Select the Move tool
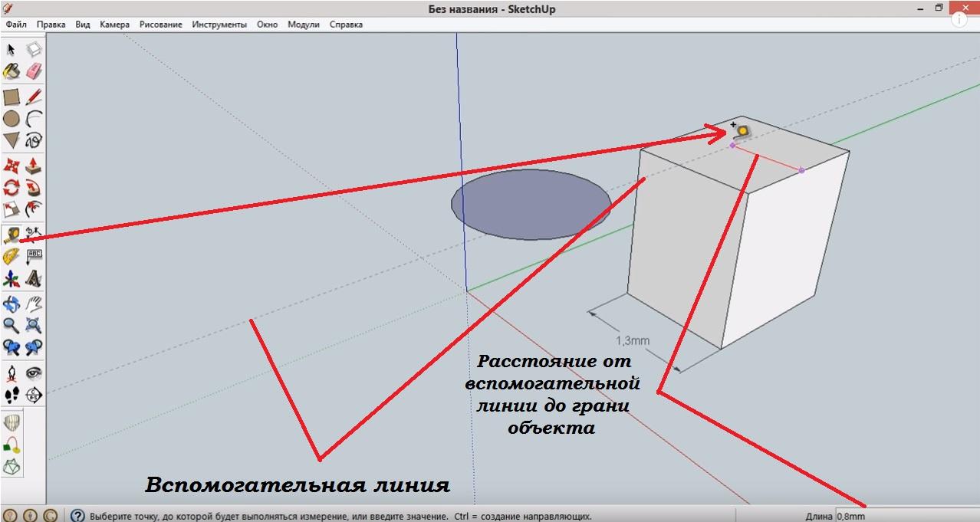This screenshot has height=522, width=980. (x=12, y=166)
